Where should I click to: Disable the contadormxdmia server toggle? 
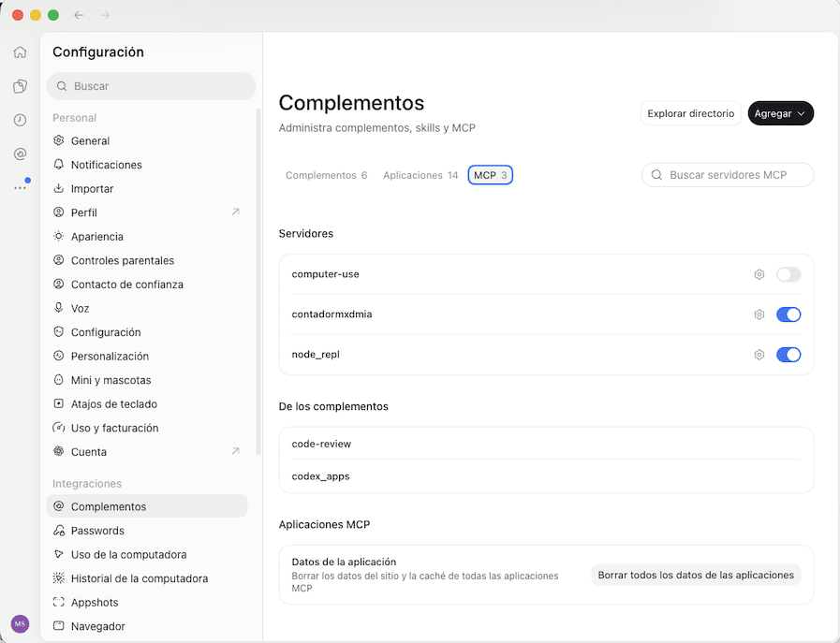click(788, 314)
